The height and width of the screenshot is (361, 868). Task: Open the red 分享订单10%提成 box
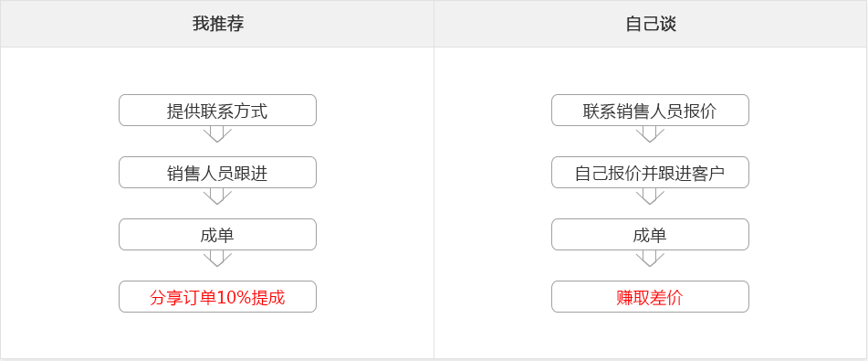217,297
